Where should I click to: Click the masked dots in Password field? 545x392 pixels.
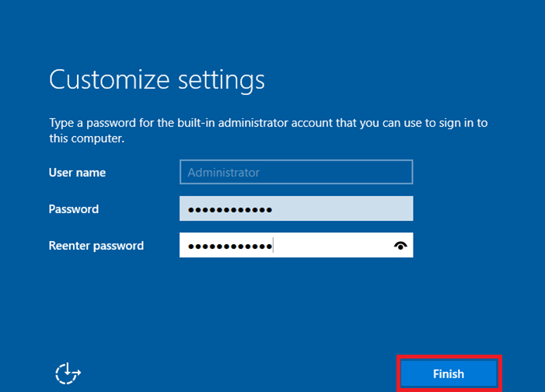[230, 210]
